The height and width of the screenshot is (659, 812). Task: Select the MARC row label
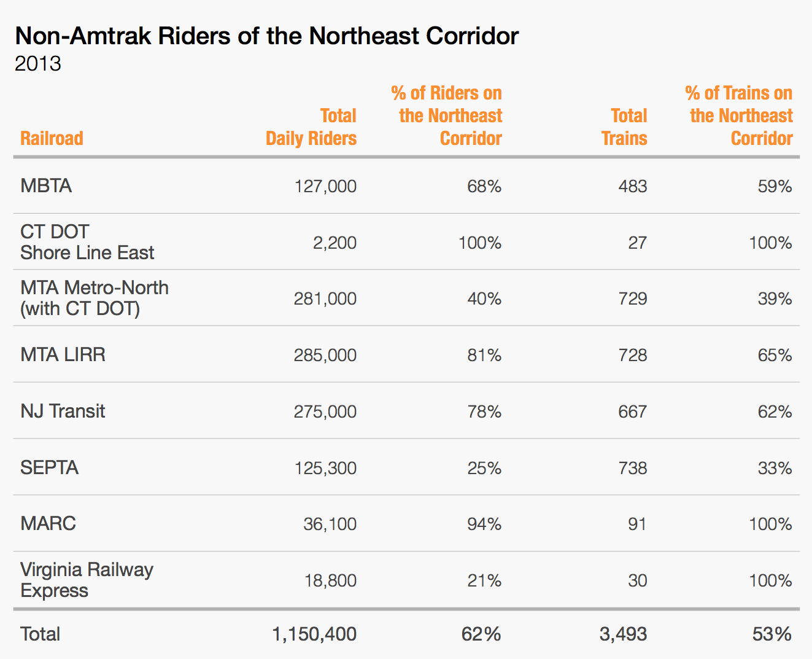click(48, 523)
